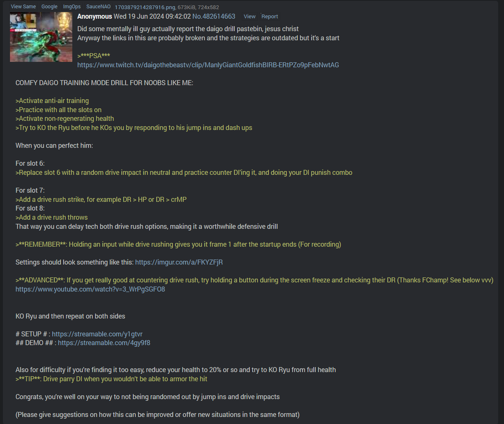Open the FChamp YouTube video link
This screenshot has height=424, width=504.
(90, 289)
